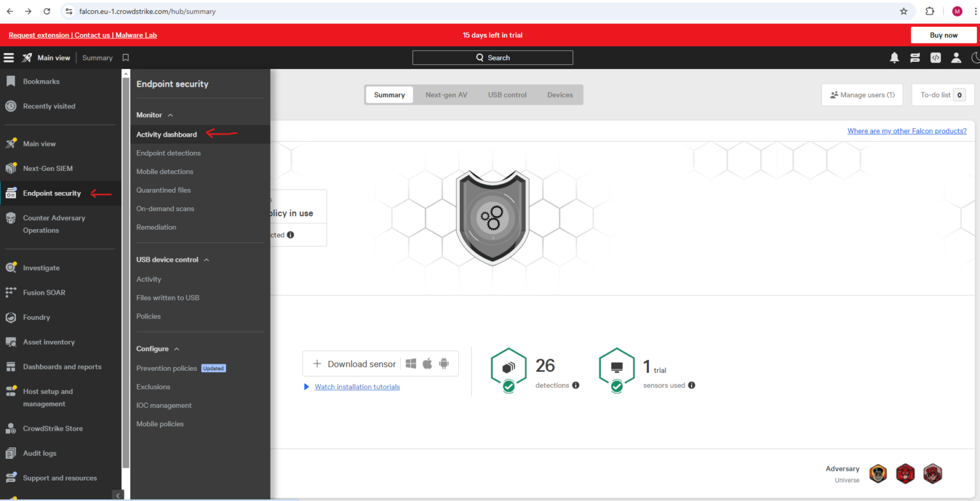
Task: Open the Foundry section
Action: [x=36, y=317]
